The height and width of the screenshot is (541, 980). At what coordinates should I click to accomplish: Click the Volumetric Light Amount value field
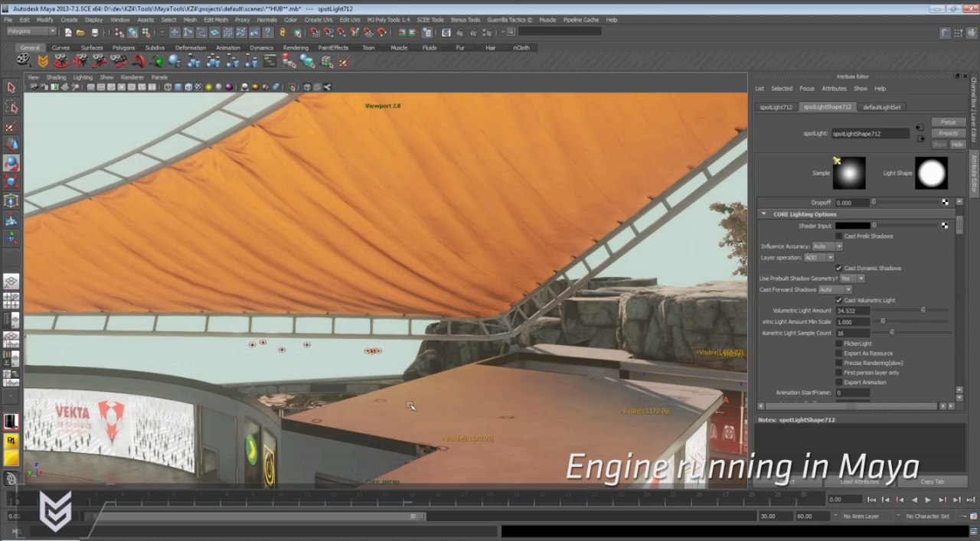click(x=852, y=311)
